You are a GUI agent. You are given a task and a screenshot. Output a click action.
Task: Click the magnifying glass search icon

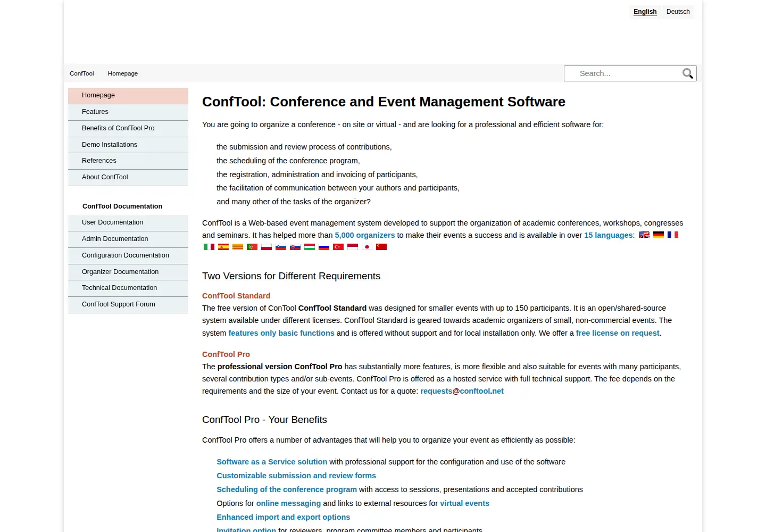click(688, 73)
